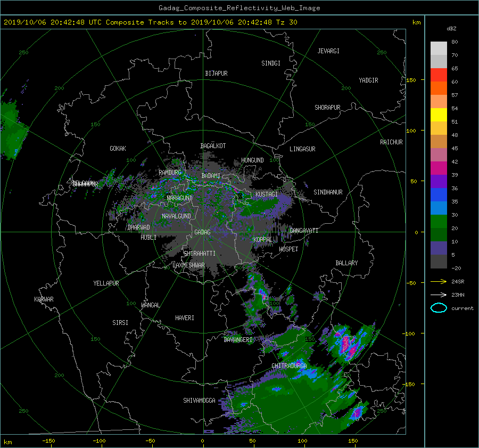Select the bright green 20 dBZ swatch
The image size is (479, 448).
click(439, 222)
